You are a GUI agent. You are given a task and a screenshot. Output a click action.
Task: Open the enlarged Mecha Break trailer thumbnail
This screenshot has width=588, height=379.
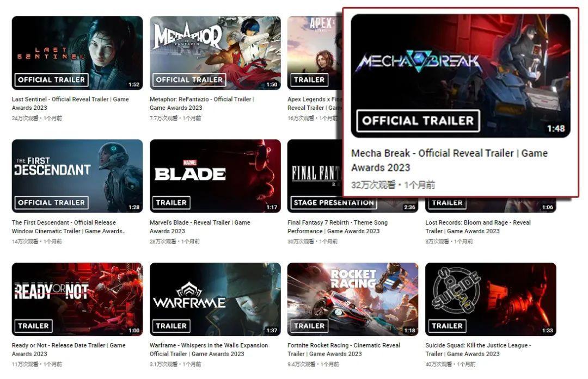[x=461, y=76]
